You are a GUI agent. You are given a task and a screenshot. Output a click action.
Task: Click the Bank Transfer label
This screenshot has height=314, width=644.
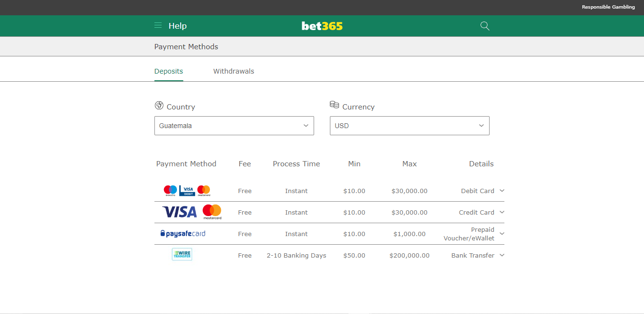[x=473, y=255]
